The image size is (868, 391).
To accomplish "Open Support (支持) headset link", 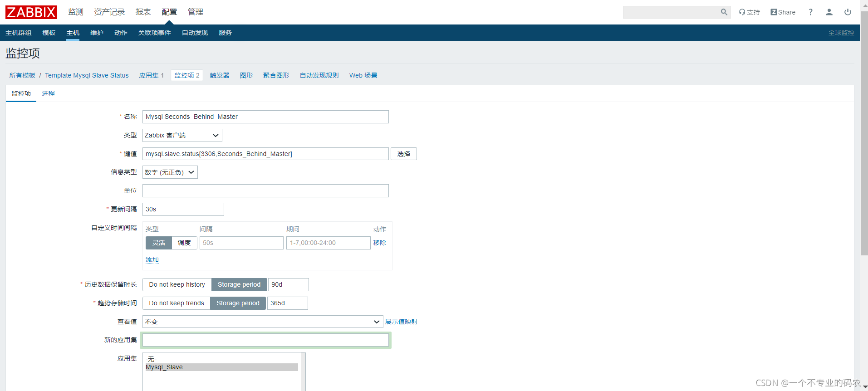I will coord(749,12).
